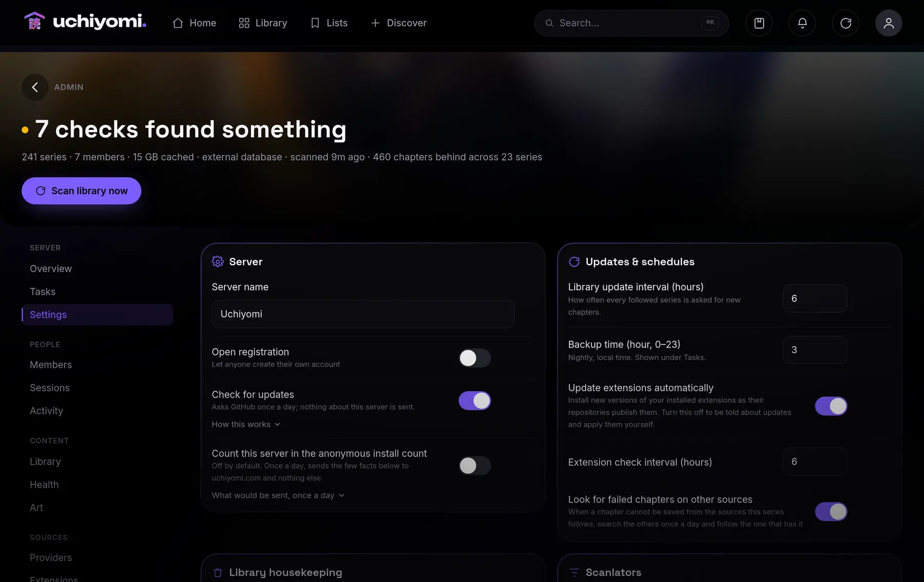
Task: Select Settings in sidebar
Action: pyautogui.click(x=97, y=314)
